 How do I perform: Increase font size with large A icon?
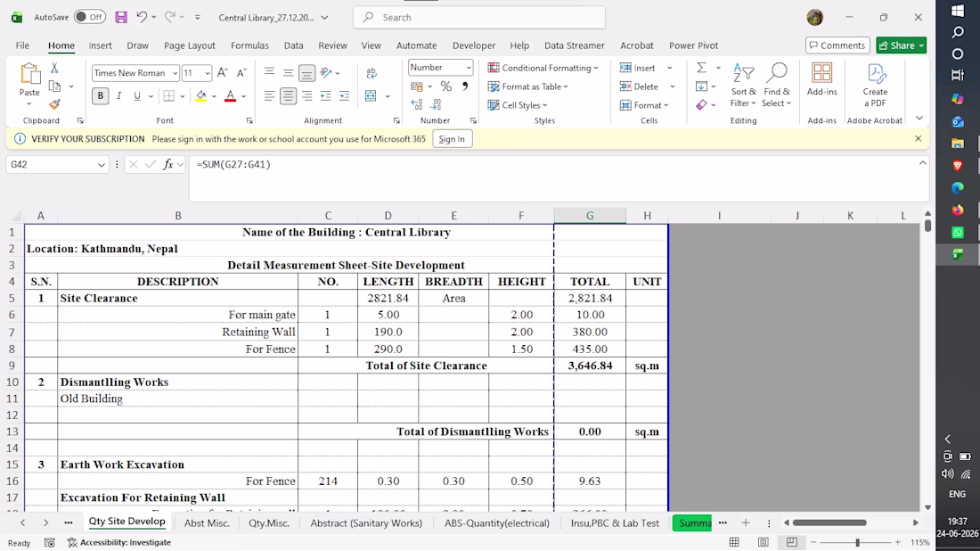223,73
